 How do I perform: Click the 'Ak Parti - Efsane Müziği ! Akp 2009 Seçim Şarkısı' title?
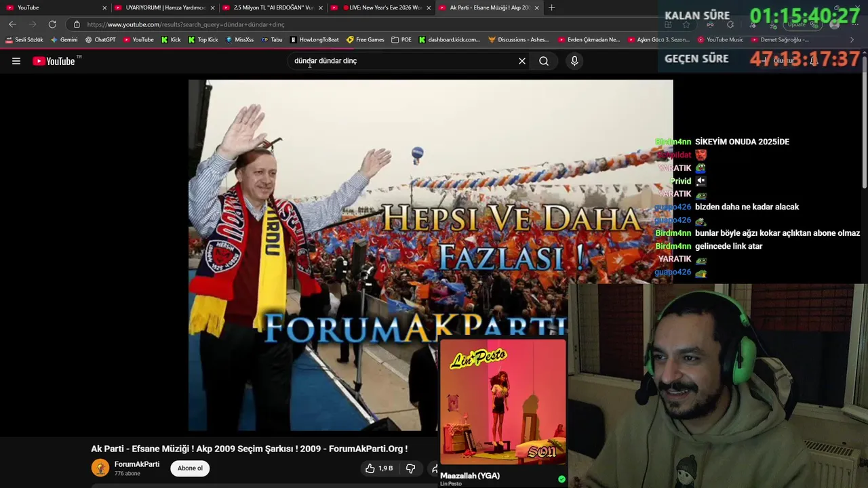pyautogui.click(x=250, y=449)
